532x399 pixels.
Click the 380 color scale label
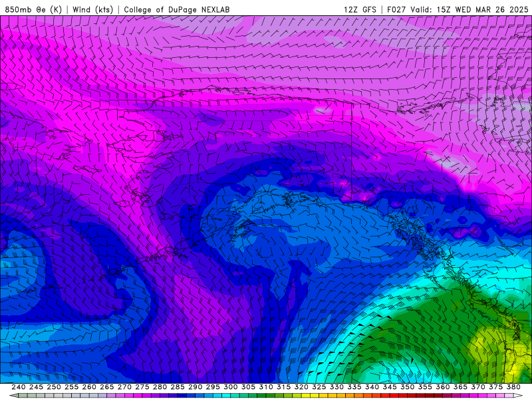pos(513,387)
